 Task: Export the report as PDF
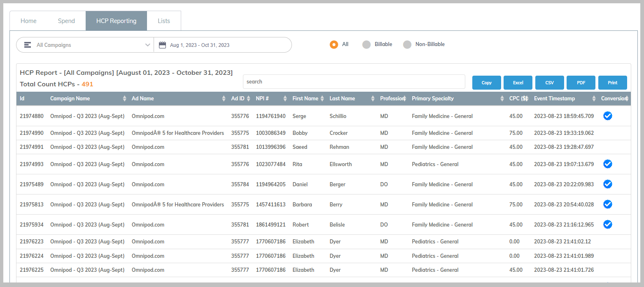click(x=581, y=83)
